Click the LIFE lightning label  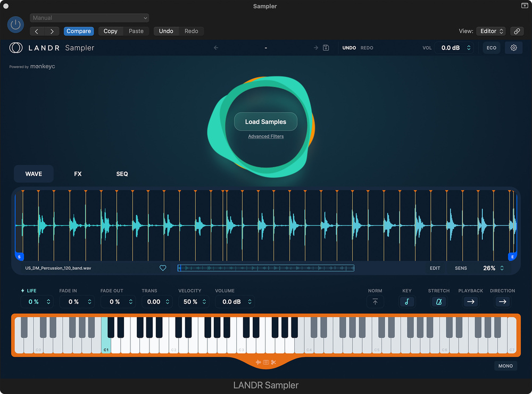pyautogui.click(x=29, y=291)
